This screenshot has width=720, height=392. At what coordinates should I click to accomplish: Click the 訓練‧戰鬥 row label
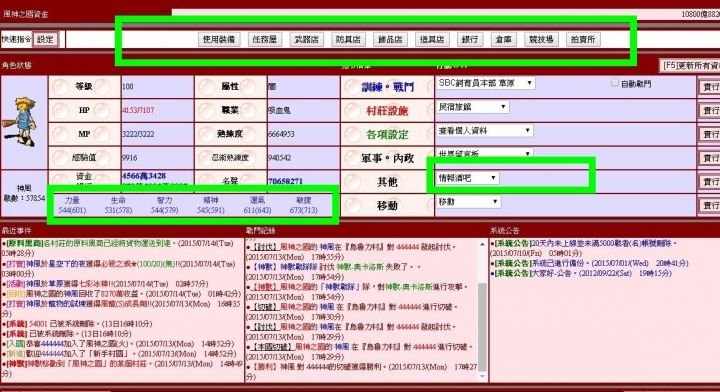click(x=388, y=87)
